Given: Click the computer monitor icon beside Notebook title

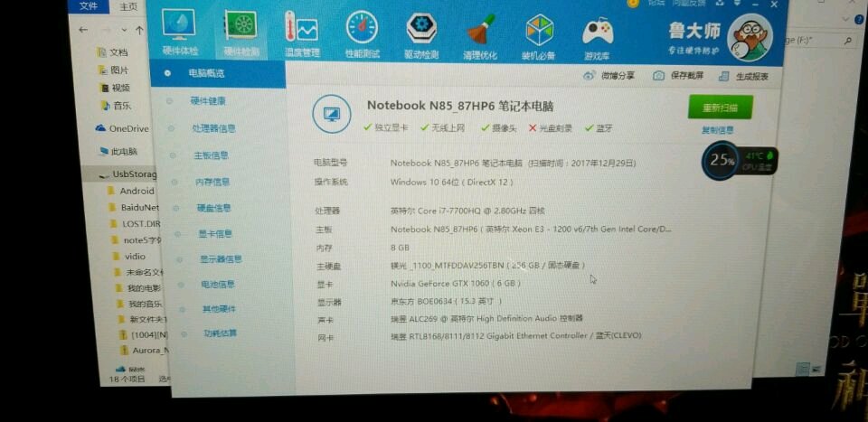Looking at the screenshot, I should click(x=332, y=114).
